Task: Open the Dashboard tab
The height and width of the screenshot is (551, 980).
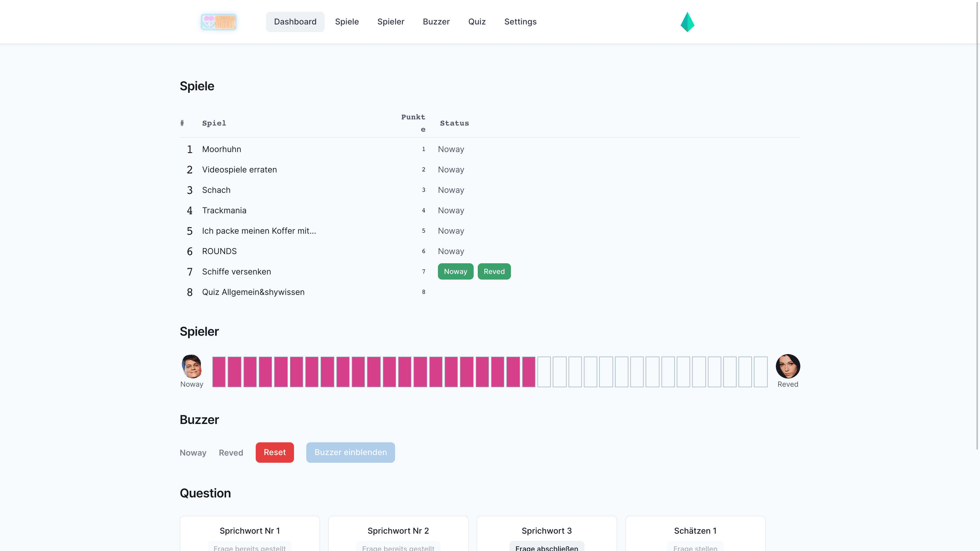Action: pos(295,22)
